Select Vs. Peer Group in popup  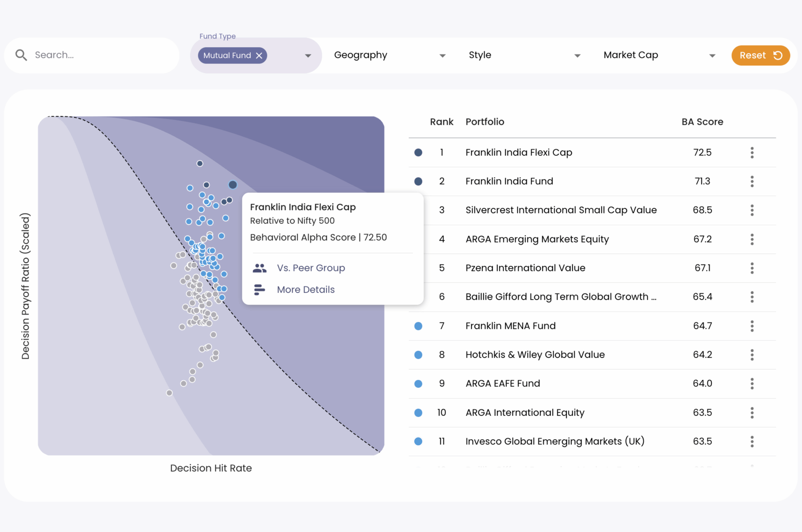311,268
